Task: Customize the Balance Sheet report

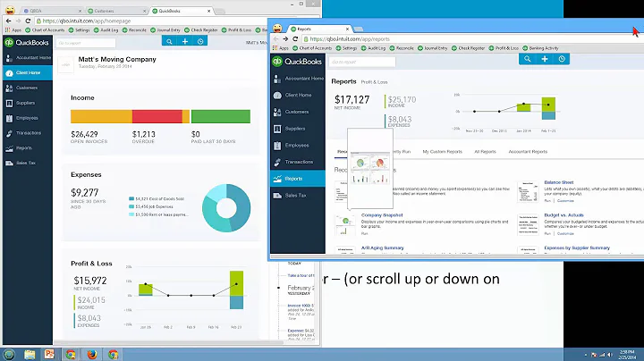Action: click(565, 200)
